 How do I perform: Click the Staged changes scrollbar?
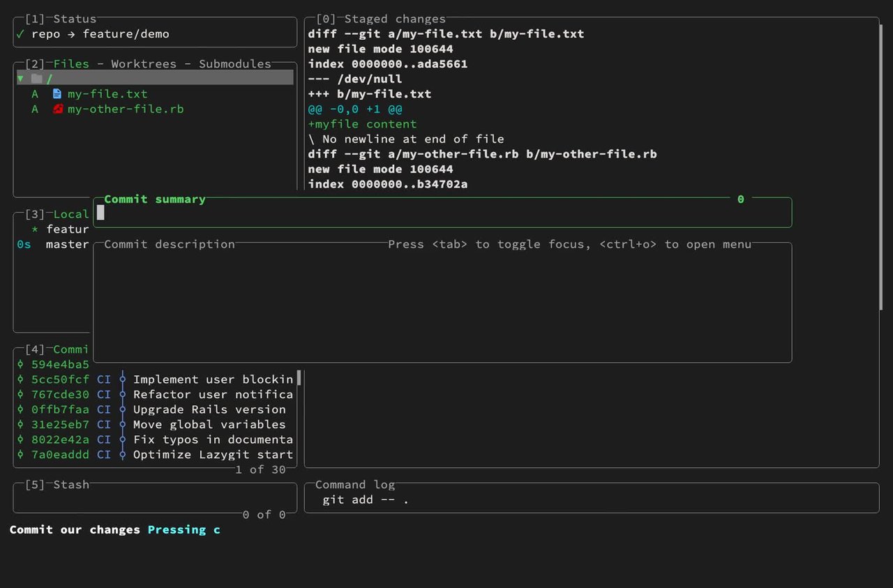882,167
